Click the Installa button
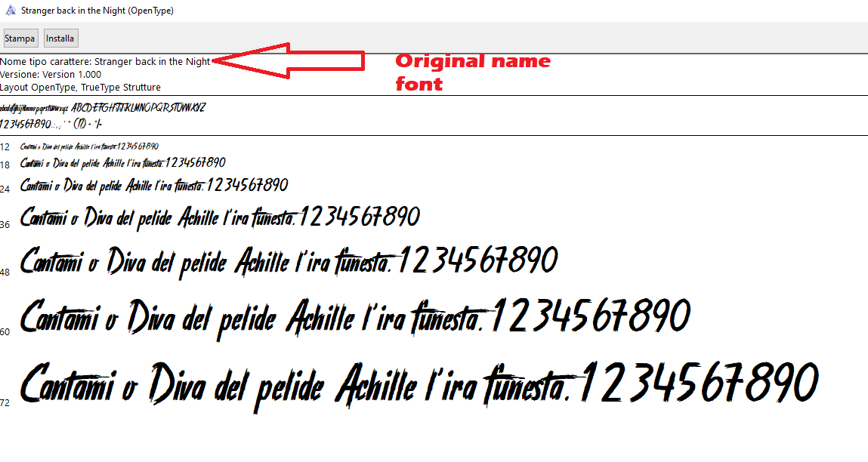This screenshot has height=462, width=868. pos(60,38)
